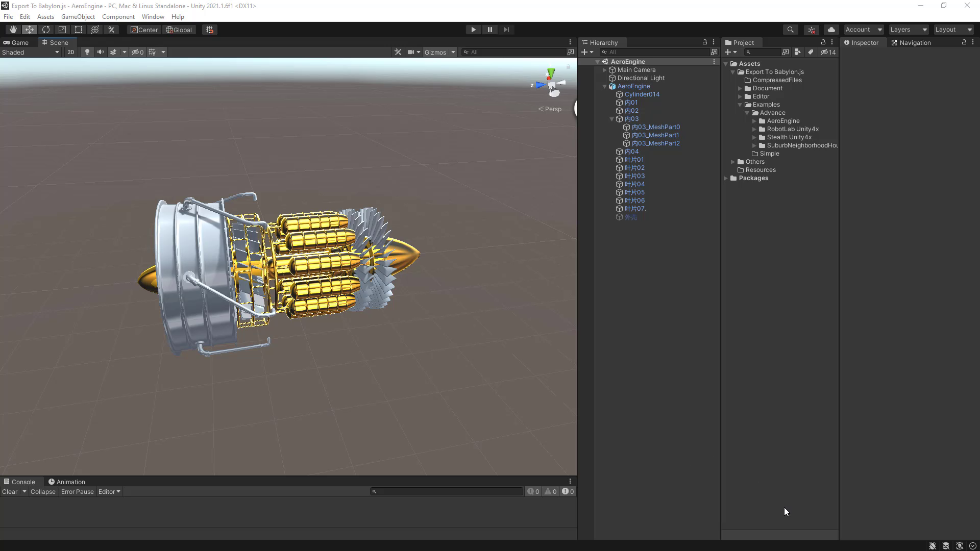980x551 pixels.
Task: Toggle Error Pause in console
Action: pos(77,491)
